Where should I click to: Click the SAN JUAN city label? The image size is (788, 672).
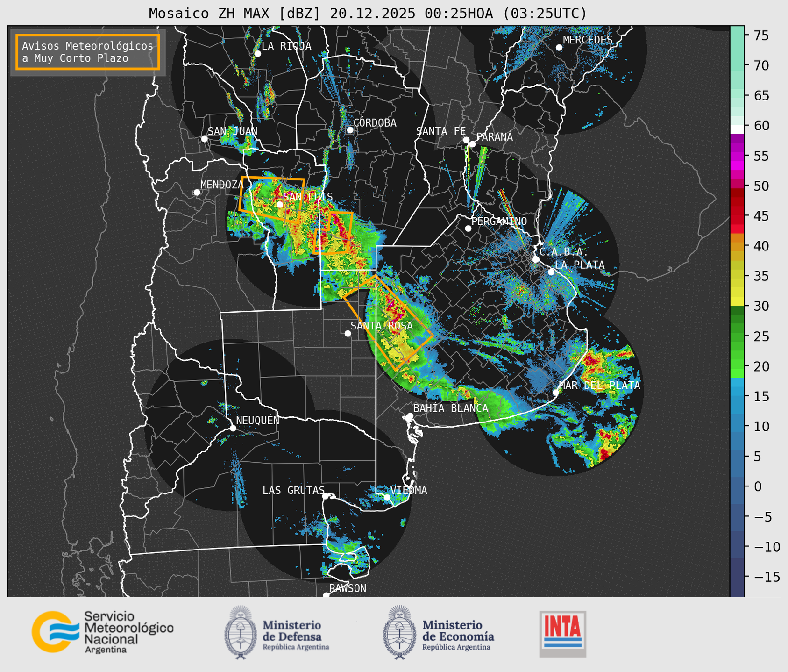tap(233, 131)
